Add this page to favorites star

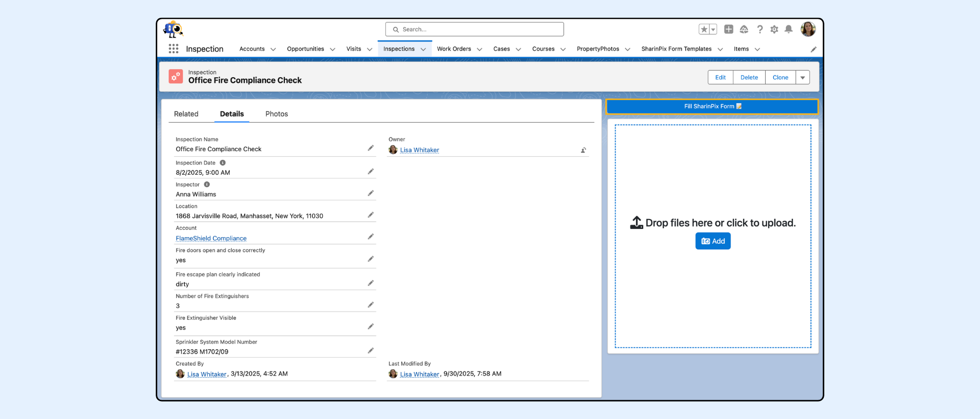[704, 29]
